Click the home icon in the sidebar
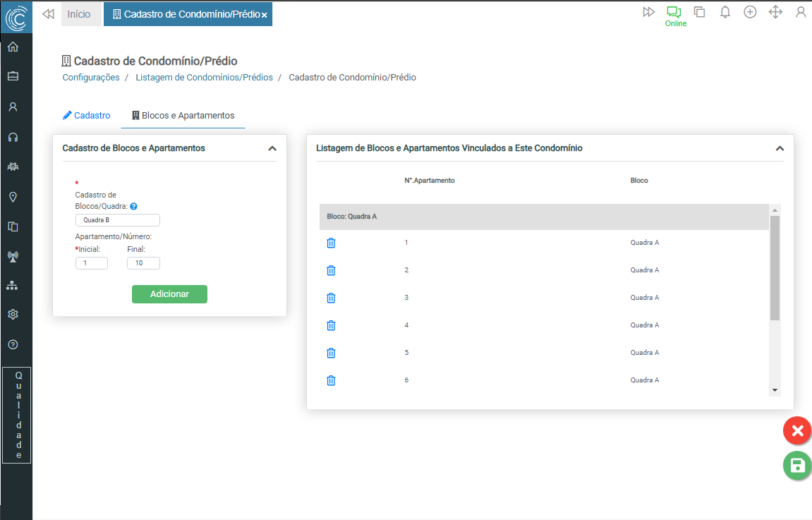 [13, 47]
